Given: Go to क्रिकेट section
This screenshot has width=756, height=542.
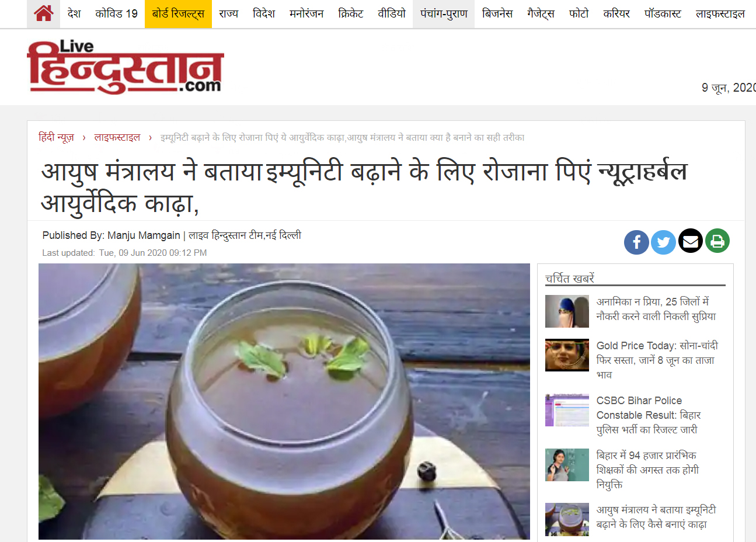Looking at the screenshot, I should 351,13.
